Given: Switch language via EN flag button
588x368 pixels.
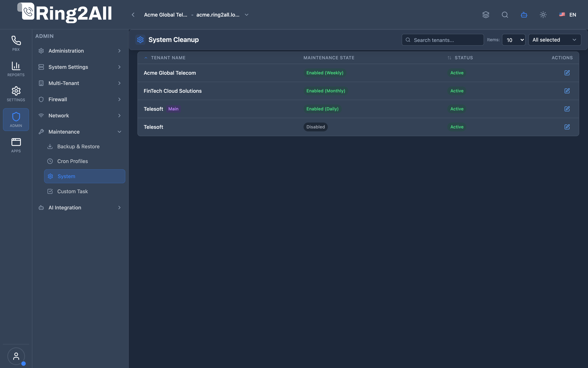Looking at the screenshot, I should pos(568,15).
